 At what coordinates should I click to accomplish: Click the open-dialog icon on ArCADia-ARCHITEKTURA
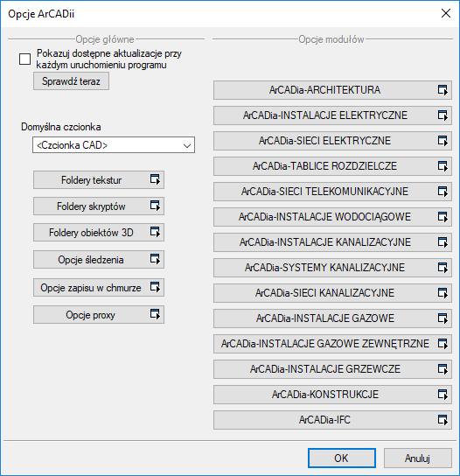[x=443, y=90]
